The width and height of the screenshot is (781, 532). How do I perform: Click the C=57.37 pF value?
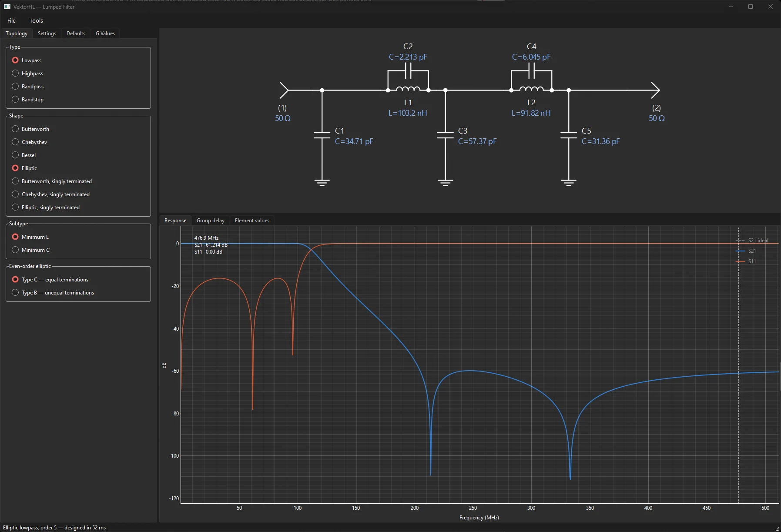coord(477,141)
